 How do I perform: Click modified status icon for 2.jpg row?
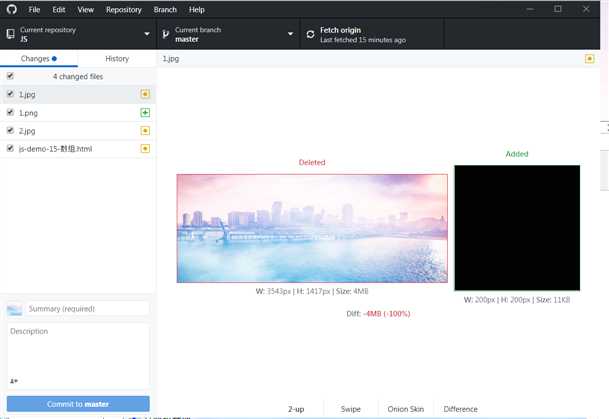pos(145,130)
